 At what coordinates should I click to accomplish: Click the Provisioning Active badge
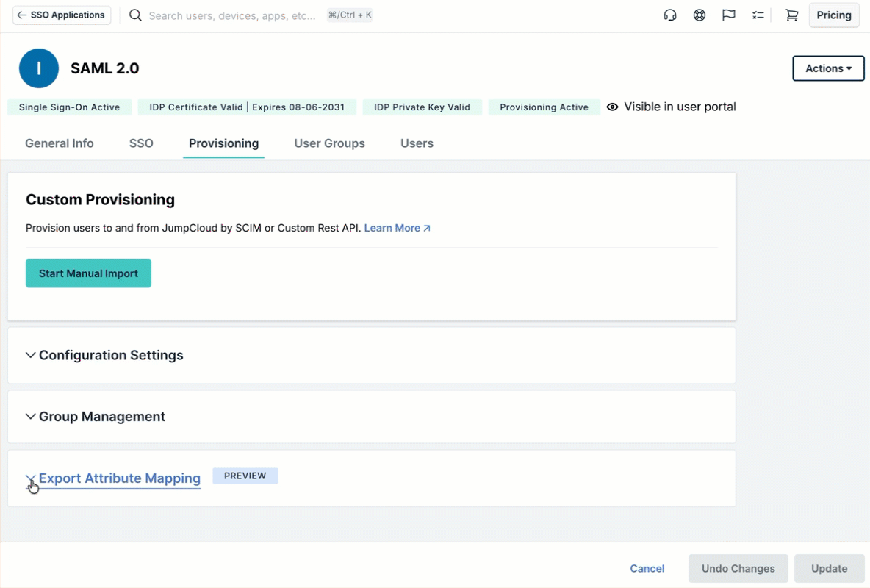pos(544,107)
